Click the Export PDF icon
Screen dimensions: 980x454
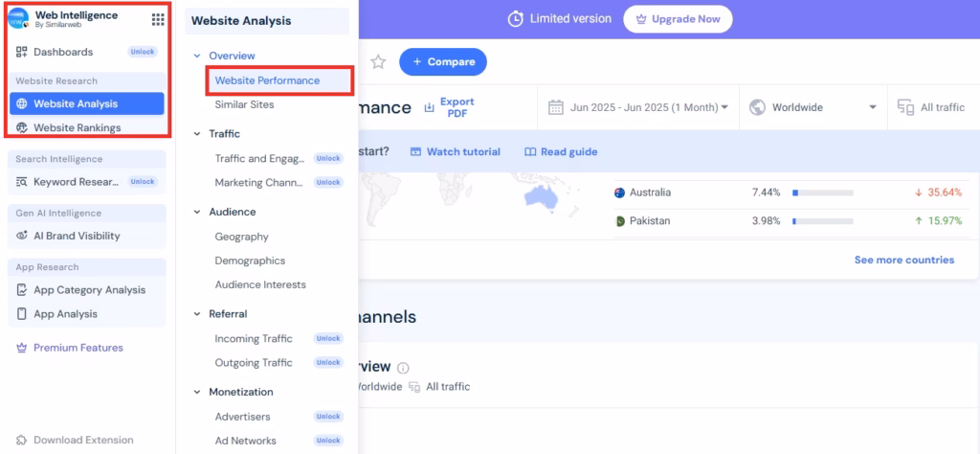pyautogui.click(x=430, y=107)
